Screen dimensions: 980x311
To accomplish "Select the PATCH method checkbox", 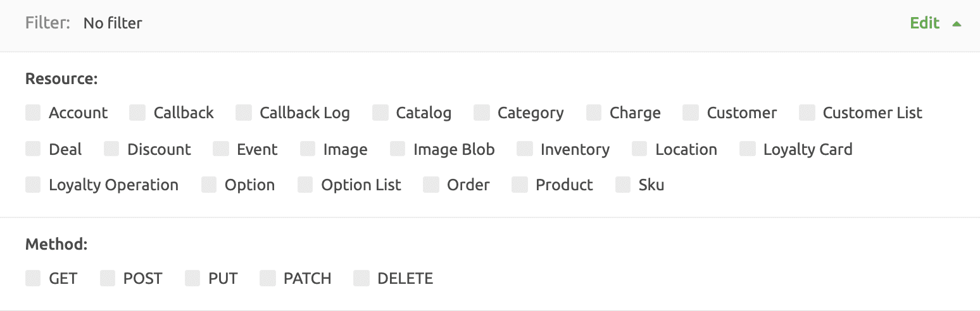I will pos(268,279).
